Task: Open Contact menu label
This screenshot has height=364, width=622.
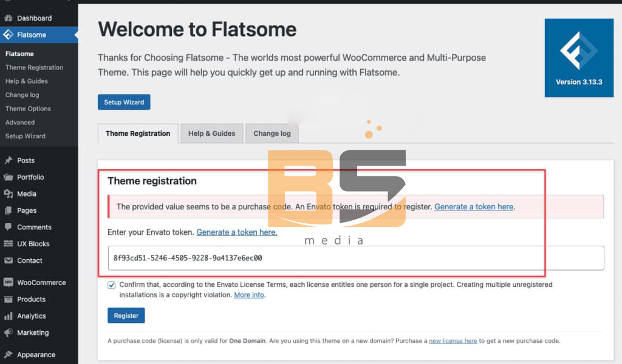Action: [x=30, y=260]
